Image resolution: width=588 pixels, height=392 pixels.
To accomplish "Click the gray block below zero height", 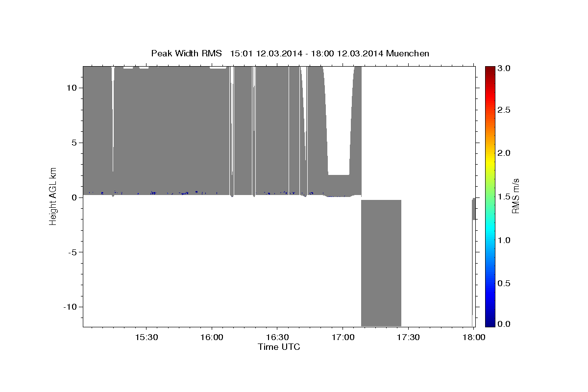I will click(381, 263).
